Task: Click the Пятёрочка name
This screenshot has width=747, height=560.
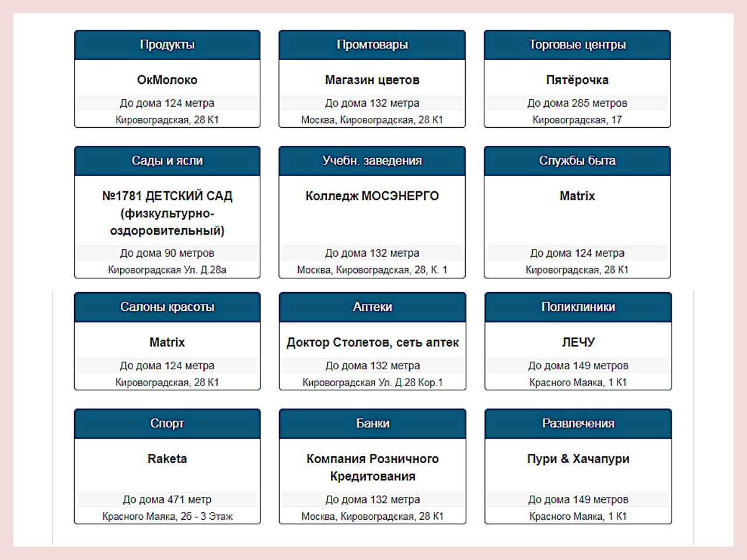Action: (x=577, y=80)
